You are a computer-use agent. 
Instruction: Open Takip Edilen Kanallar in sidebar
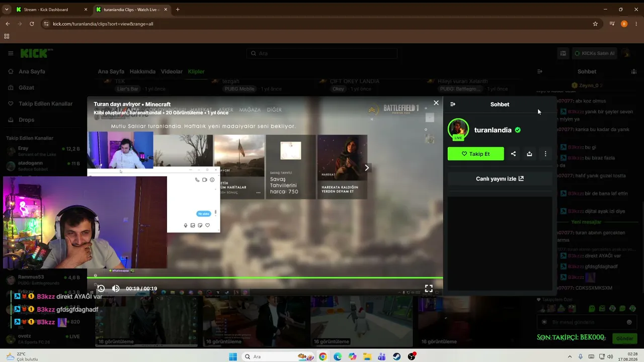(45, 104)
